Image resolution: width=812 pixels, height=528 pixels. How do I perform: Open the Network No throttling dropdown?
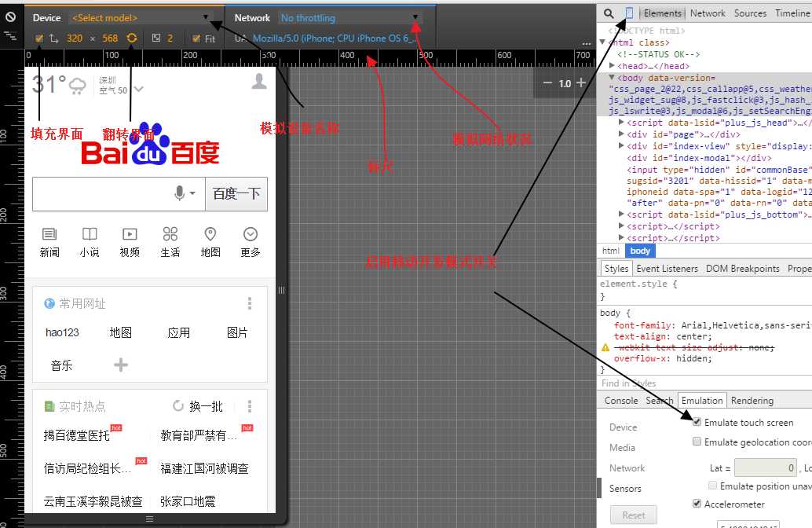350,17
